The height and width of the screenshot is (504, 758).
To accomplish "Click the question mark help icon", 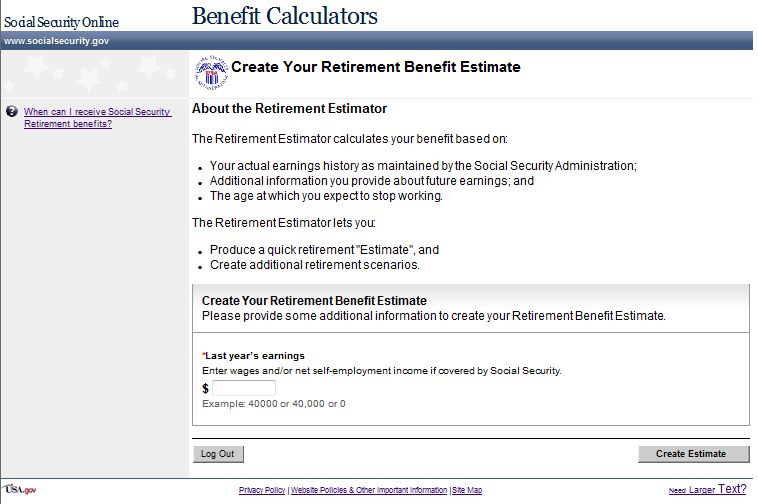I will 11,112.
